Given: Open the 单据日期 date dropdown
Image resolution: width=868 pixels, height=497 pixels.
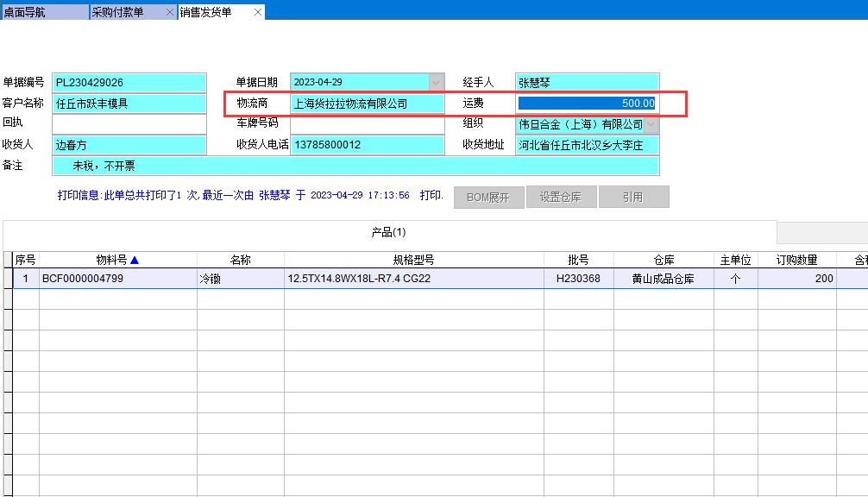Looking at the screenshot, I should point(436,83).
